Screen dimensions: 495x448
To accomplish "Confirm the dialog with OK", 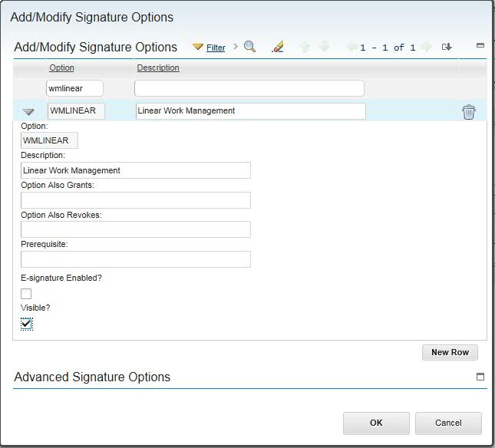I will click(x=376, y=423).
